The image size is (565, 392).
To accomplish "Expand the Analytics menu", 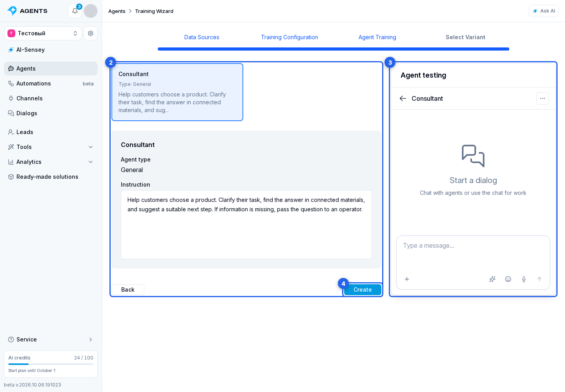I will [x=51, y=162].
